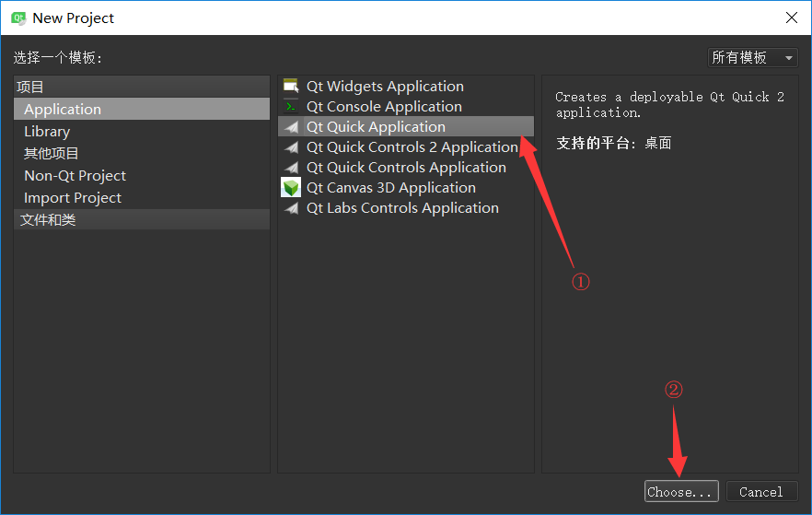Select the Application project category

142,110
